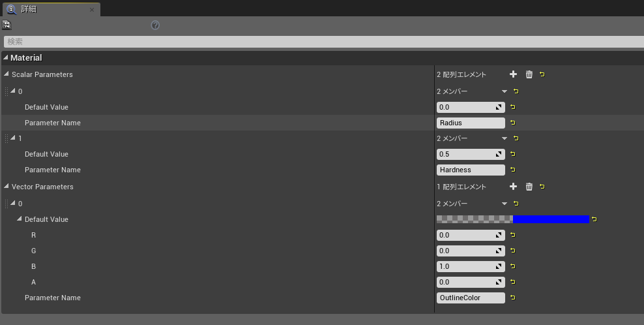Select the Parameter Name label in Radius row
This screenshot has height=325, width=644.
click(53, 123)
